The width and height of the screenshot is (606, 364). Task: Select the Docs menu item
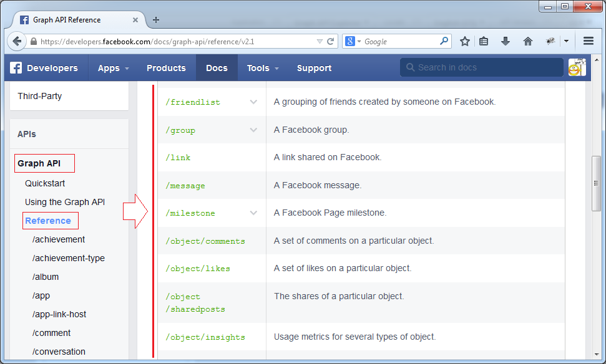point(217,68)
